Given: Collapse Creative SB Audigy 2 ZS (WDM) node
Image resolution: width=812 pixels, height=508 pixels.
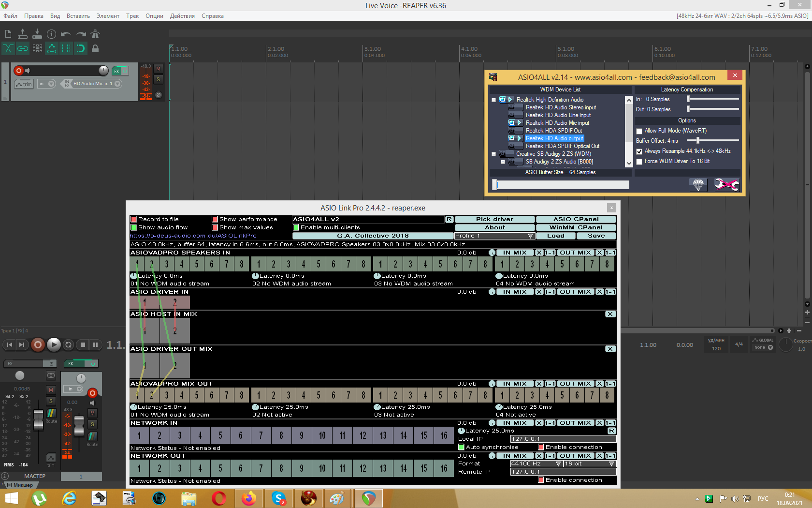Looking at the screenshot, I should (x=493, y=154).
